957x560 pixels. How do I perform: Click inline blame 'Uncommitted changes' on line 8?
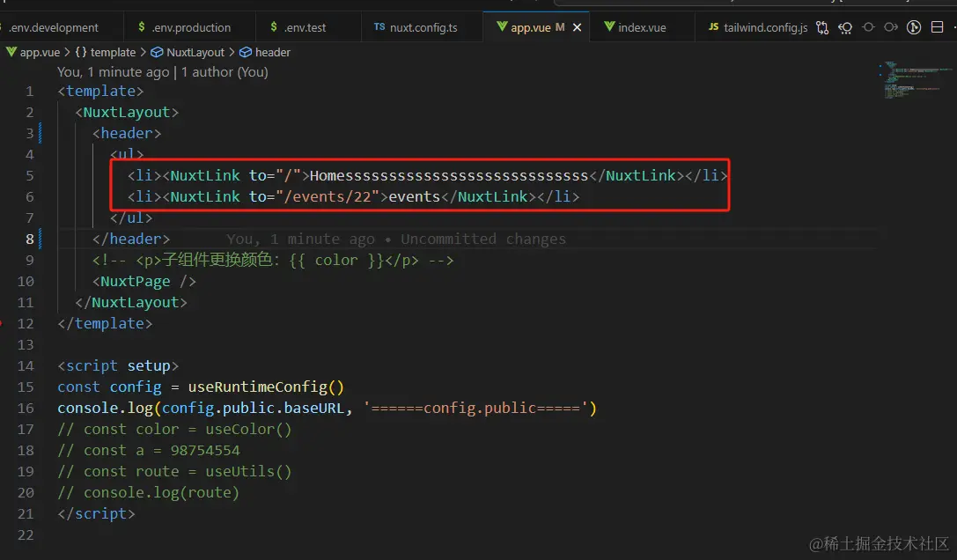(483, 239)
